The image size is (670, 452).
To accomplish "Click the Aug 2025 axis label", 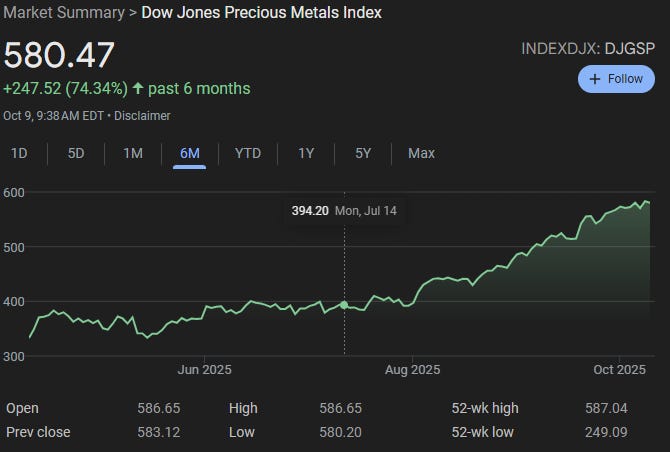I will 412,370.
